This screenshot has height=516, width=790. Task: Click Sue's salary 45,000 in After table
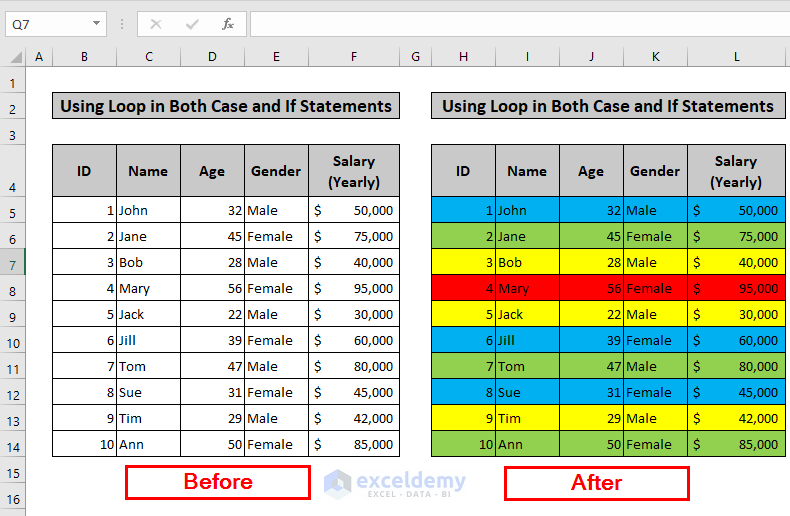pos(736,392)
